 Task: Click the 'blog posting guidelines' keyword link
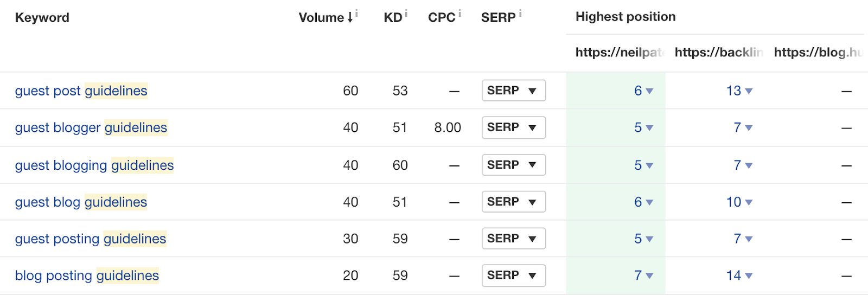(x=87, y=275)
